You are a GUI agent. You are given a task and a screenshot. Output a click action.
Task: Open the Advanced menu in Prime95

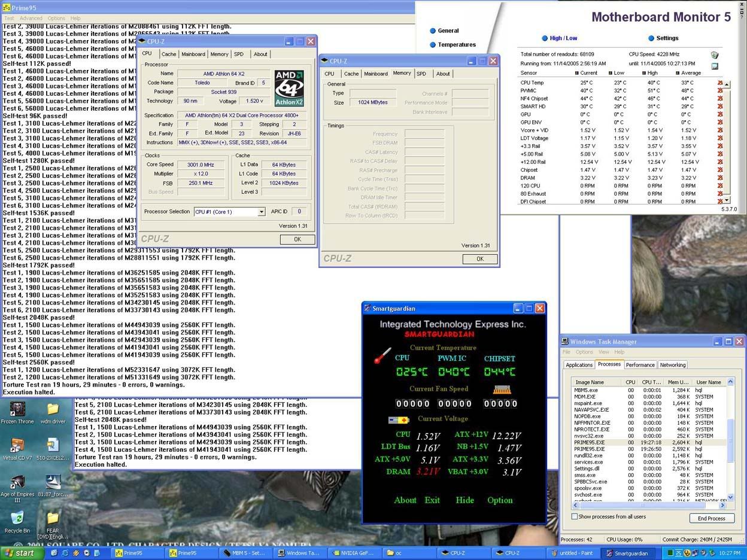[x=31, y=19]
